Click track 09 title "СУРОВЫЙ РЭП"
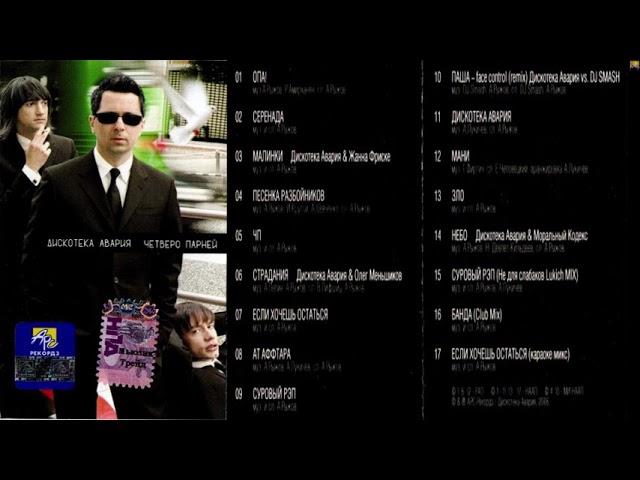 click(x=274, y=394)
